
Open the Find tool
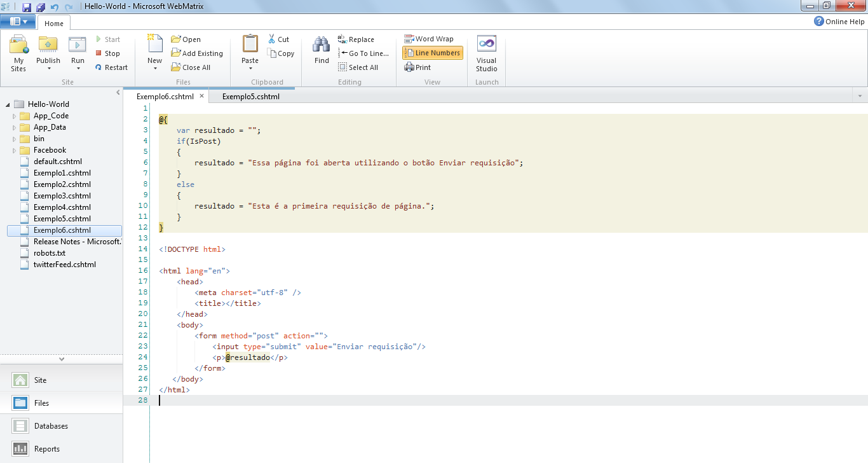pyautogui.click(x=321, y=51)
